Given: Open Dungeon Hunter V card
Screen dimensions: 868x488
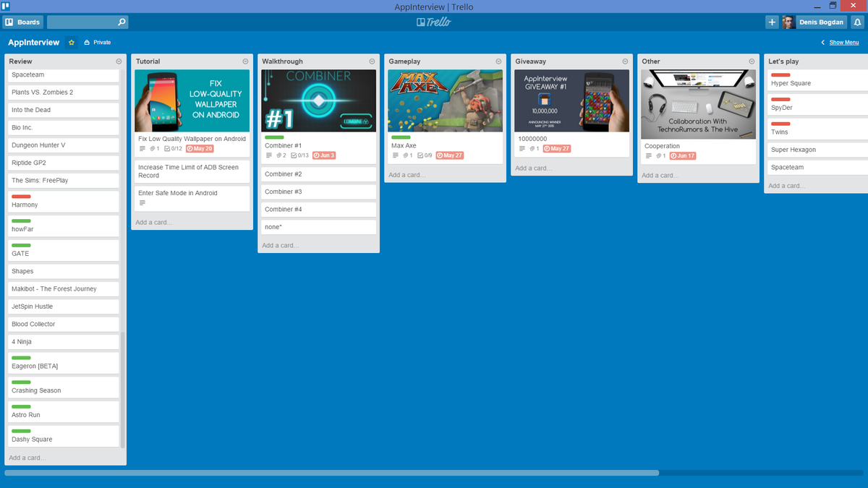Looking at the screenshot, I should tap(64, 145).
